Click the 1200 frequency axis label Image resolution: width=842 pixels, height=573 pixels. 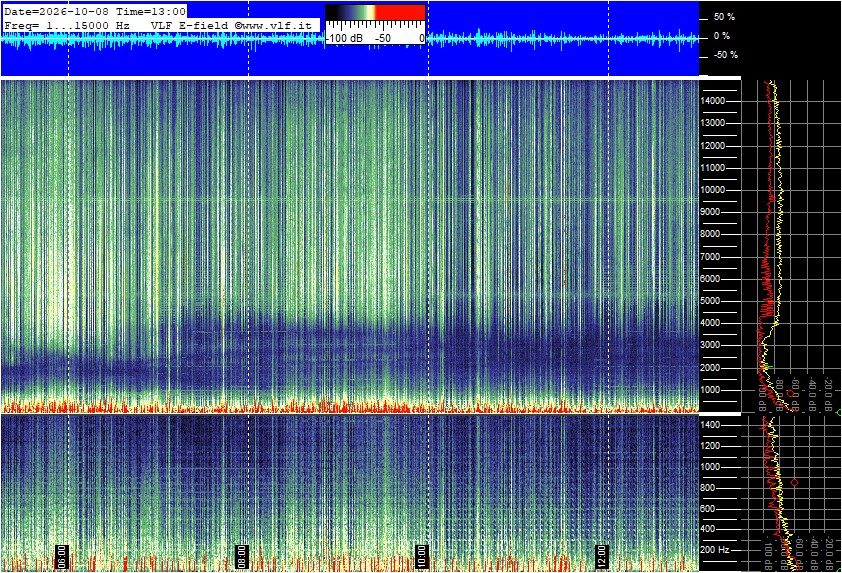coord(710,446)
